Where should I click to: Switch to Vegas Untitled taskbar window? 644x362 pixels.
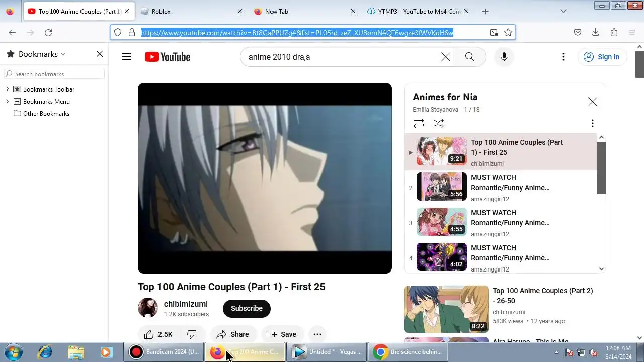[x=327, y=352]
